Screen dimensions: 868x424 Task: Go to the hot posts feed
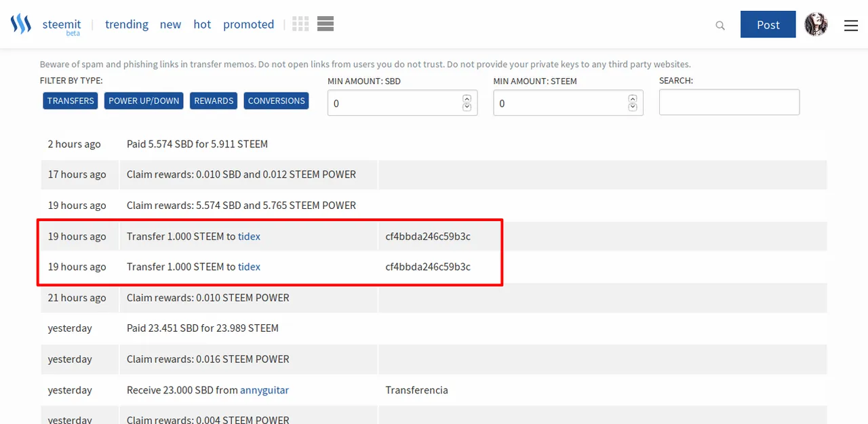pyautogui.click(x=202, y=24)
